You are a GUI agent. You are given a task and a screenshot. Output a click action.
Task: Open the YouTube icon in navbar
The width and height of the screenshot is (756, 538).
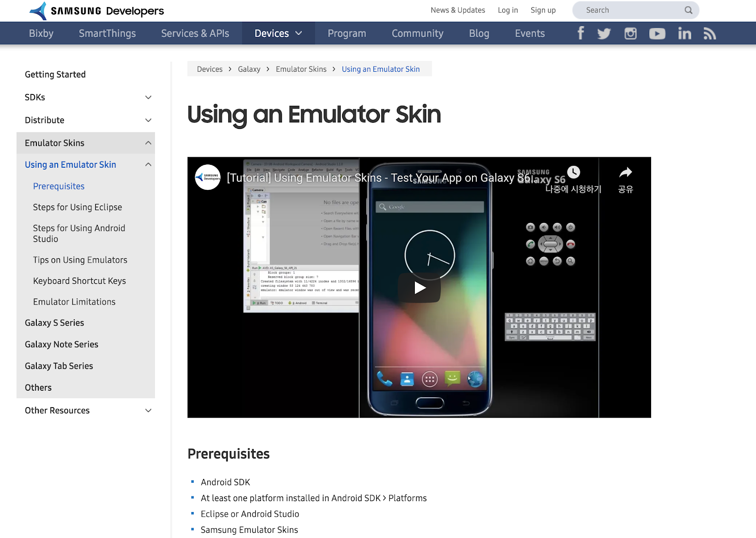[657, 34]
